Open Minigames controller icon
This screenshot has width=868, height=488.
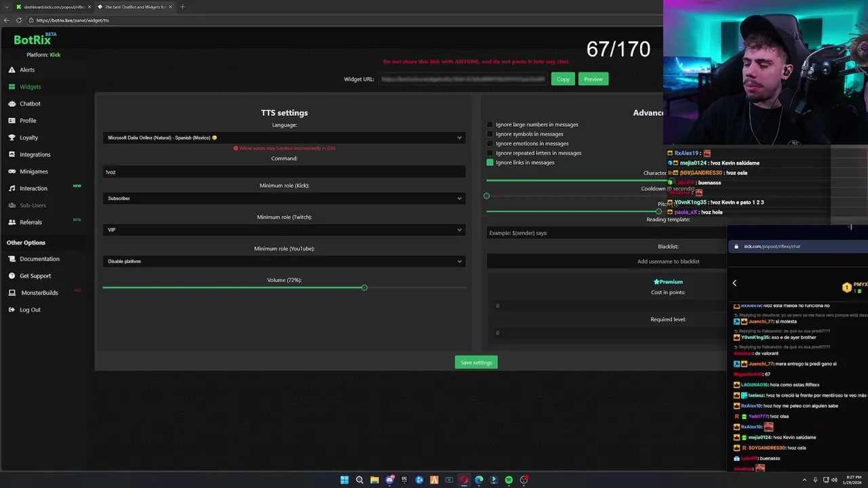click(12, 171)
